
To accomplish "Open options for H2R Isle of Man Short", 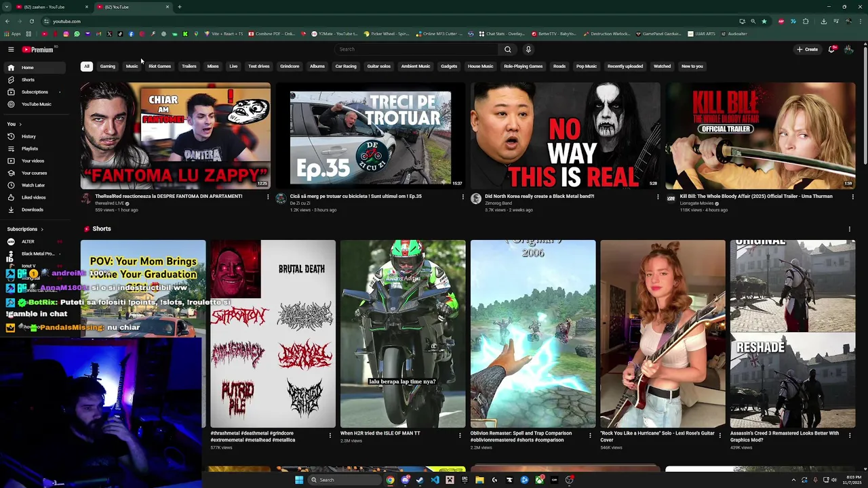I will click(x=460, y=435).
